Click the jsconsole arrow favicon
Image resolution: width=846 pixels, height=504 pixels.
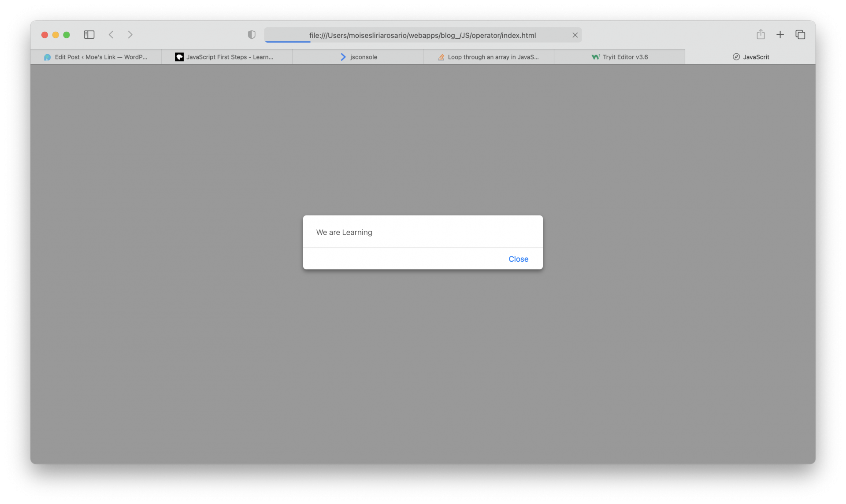click(x=343, y=57)
